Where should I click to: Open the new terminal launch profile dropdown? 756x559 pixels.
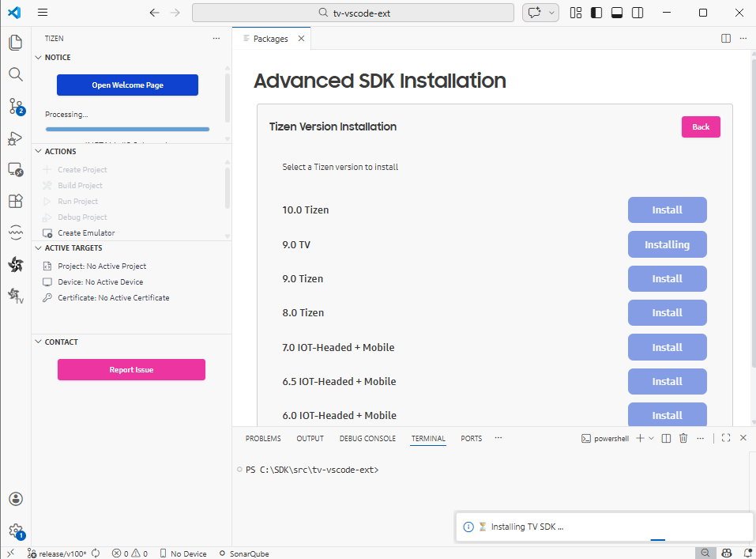651,438
